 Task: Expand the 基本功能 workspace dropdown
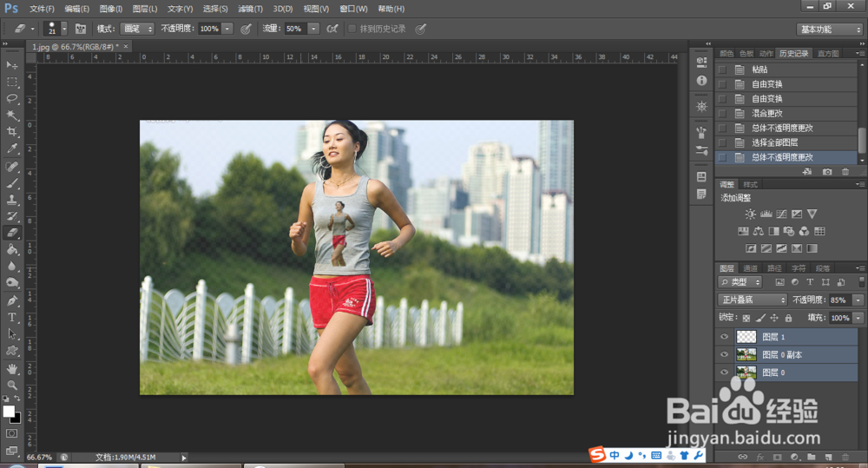(x=829, y=29)
